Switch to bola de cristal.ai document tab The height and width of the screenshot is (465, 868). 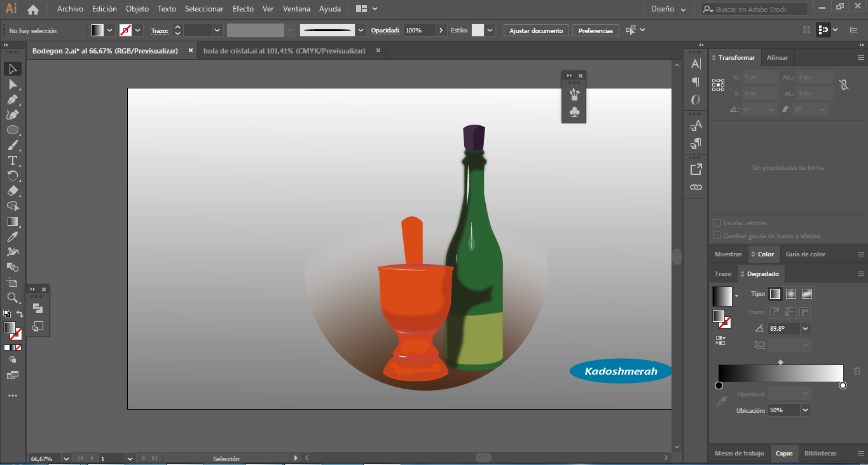tap(284, 50)
